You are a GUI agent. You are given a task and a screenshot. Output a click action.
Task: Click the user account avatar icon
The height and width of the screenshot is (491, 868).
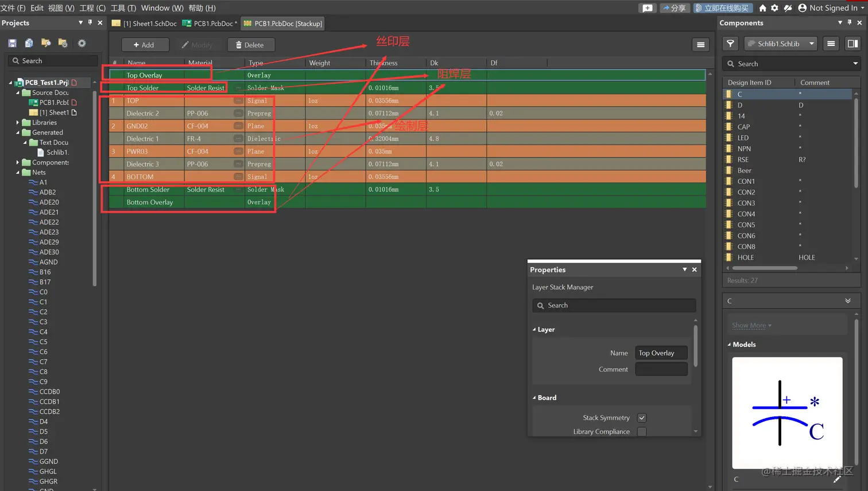(802, 8)
